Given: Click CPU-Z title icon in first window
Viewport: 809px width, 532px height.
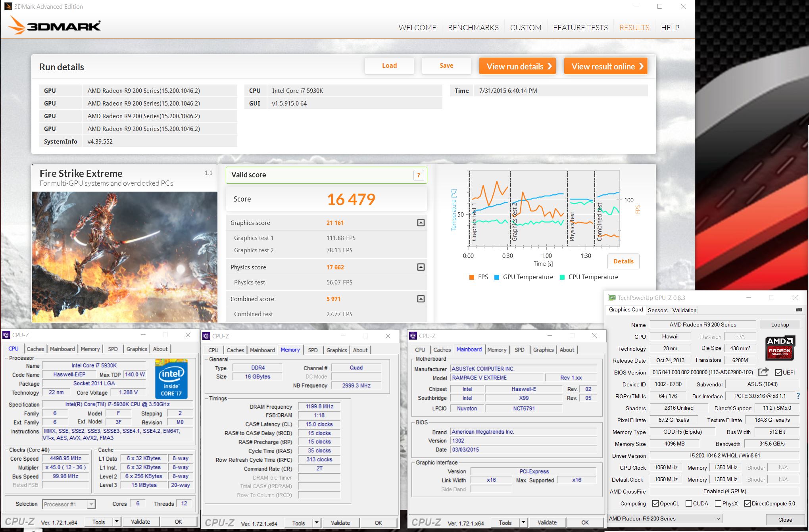Looking at the screenshot, I should click(x=6, y=335).
